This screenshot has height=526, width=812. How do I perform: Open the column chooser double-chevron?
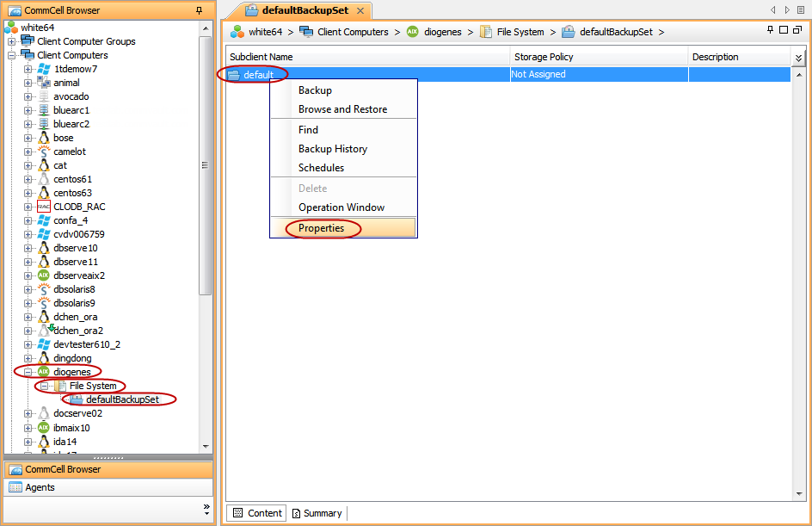tap(798, 58)
